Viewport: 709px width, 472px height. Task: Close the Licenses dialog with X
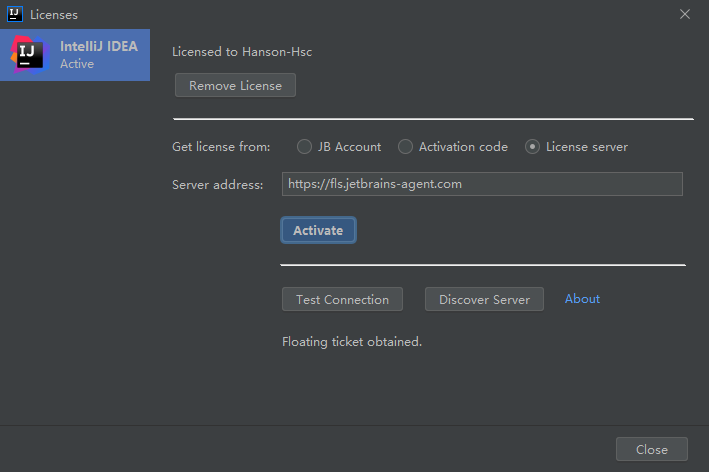[x=685, y=14]
